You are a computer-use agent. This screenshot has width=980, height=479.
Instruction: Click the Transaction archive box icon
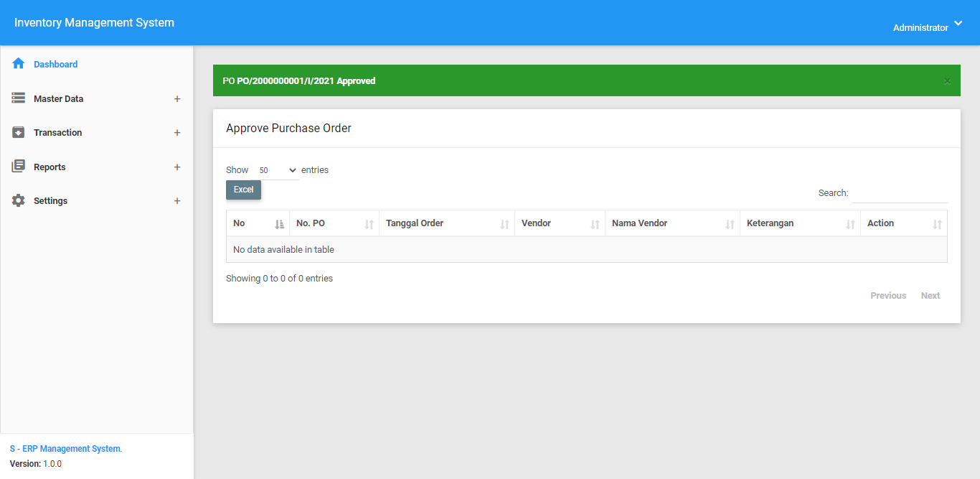(x=19, y=132)
